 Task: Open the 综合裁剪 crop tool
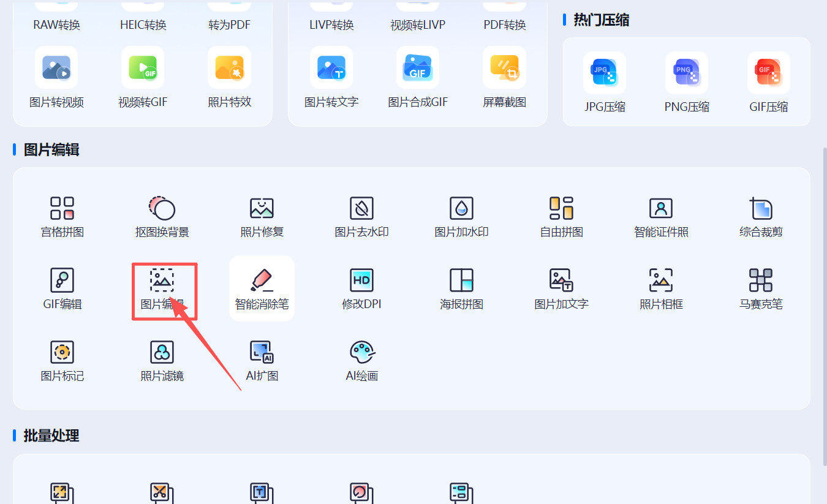click(761, 217)
